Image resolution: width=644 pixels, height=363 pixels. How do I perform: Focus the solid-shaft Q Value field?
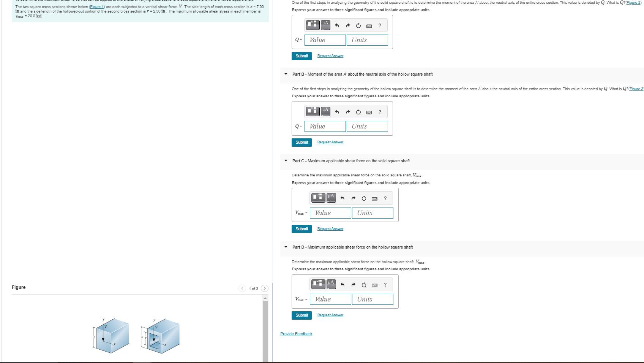[x=325, y=40]
